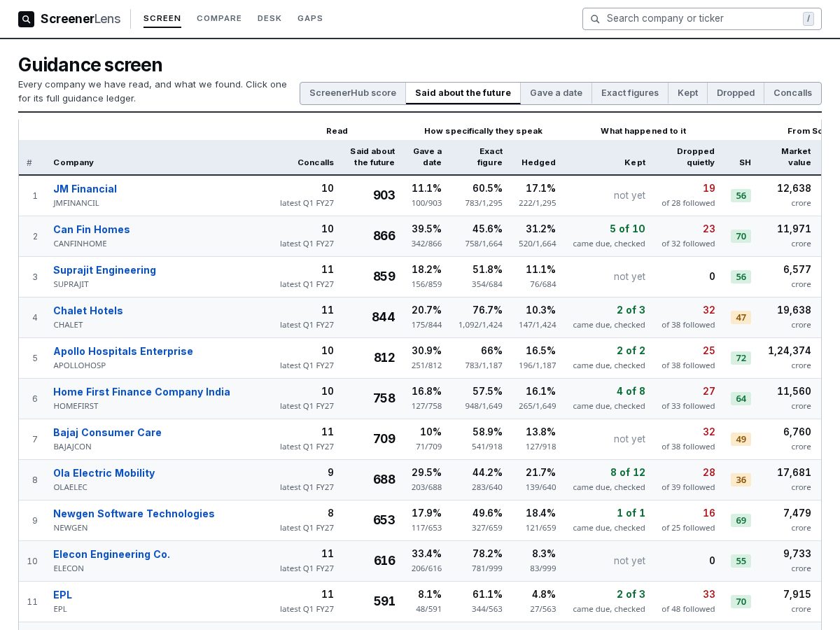Click the 866 value for Can Fin Homes
Viewport: 840px width, 630px height.
point(384,236)
